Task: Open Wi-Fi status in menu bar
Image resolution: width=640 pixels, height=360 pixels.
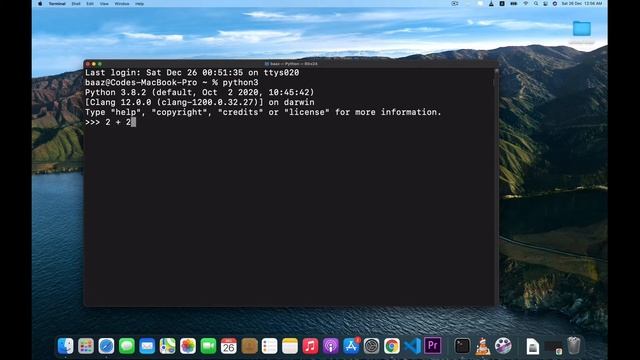Action: [526, 4]
